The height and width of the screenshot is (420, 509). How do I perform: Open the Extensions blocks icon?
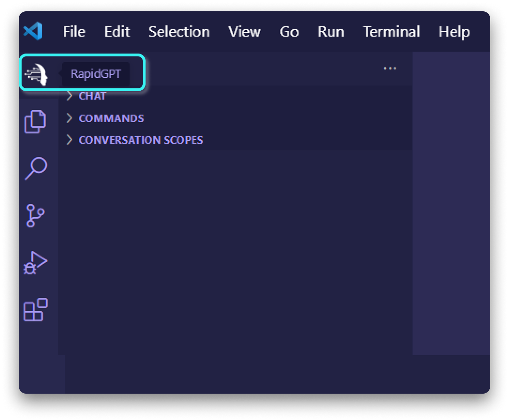(36, 310)
